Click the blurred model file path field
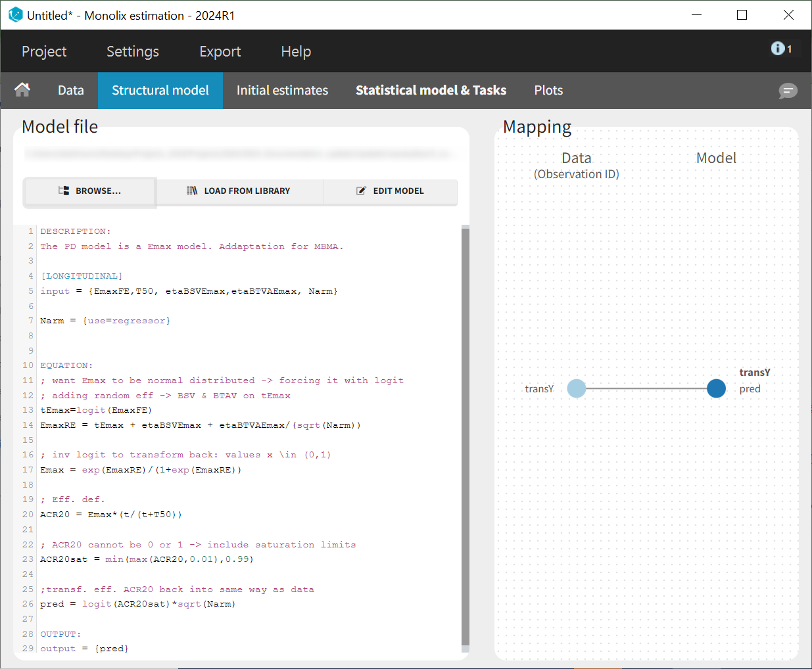The image size is (812, 669). [x=240, y=154]
